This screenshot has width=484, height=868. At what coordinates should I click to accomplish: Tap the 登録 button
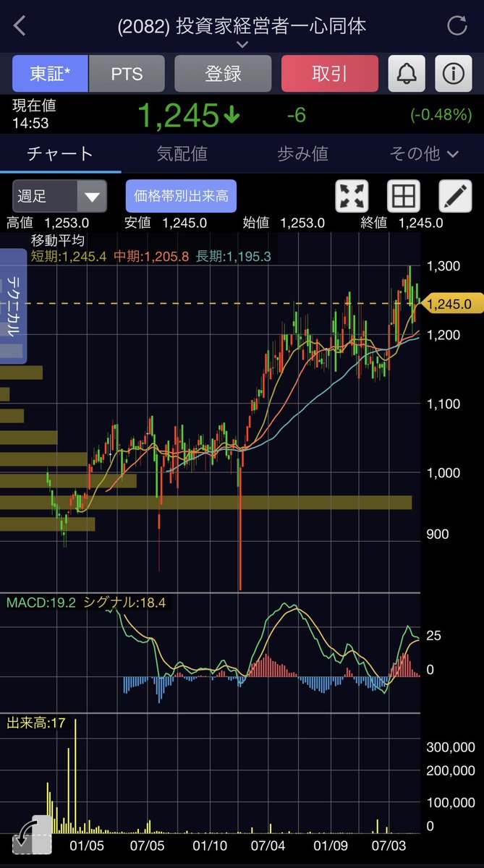pos(223,74)
